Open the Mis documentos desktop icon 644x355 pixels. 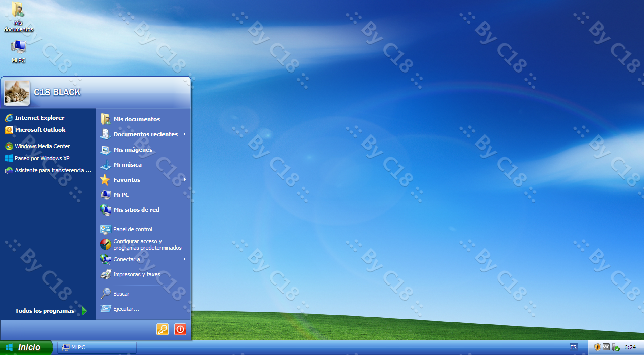point(18,16)
